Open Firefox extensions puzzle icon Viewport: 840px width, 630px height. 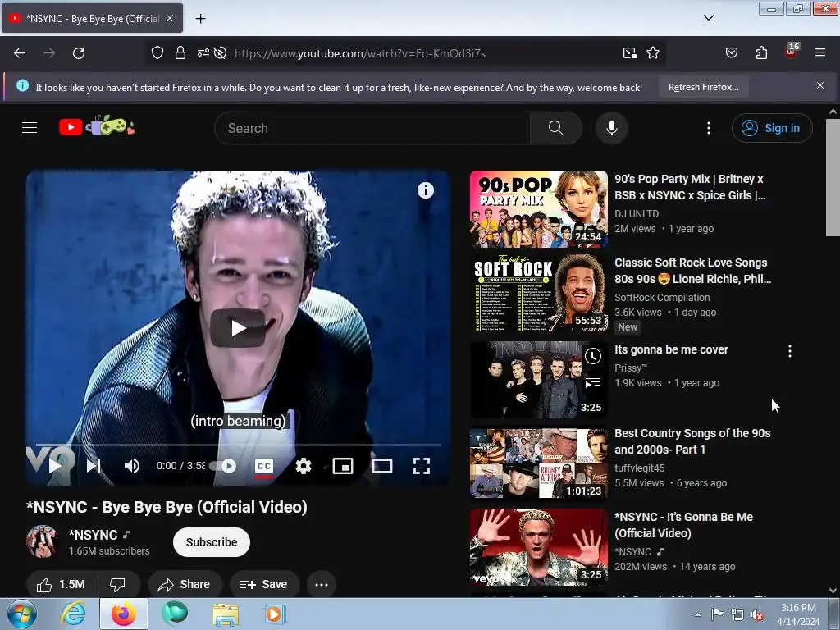[x=761, y=52]
